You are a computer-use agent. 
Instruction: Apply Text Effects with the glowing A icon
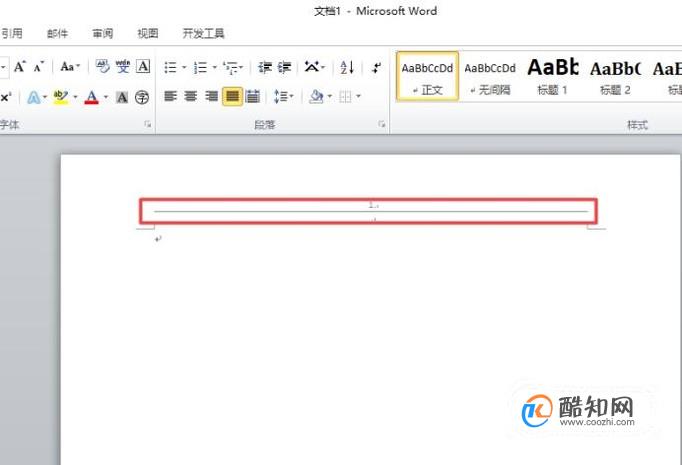coord(33,97)
